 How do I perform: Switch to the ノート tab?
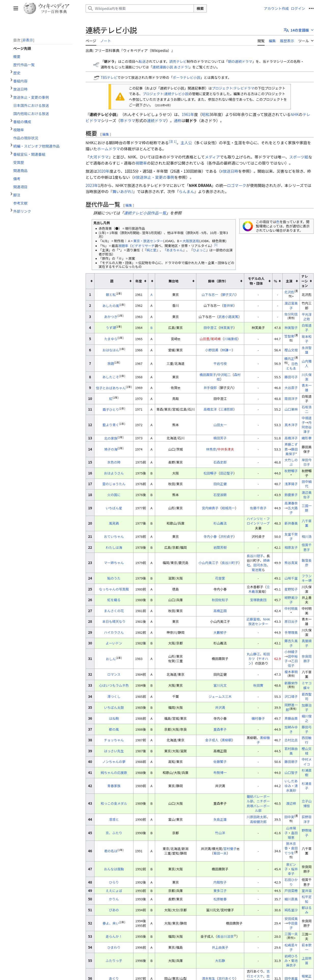(x=105, y=41)
